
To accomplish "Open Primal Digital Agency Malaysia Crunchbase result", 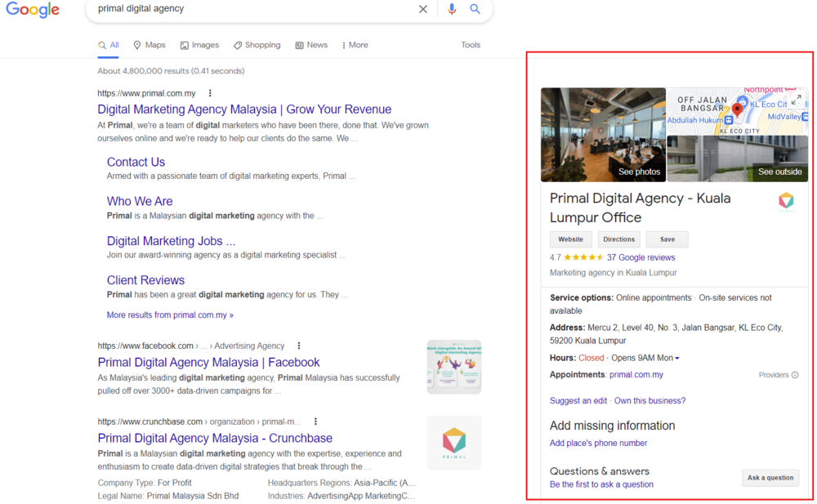I will [215, 439].
